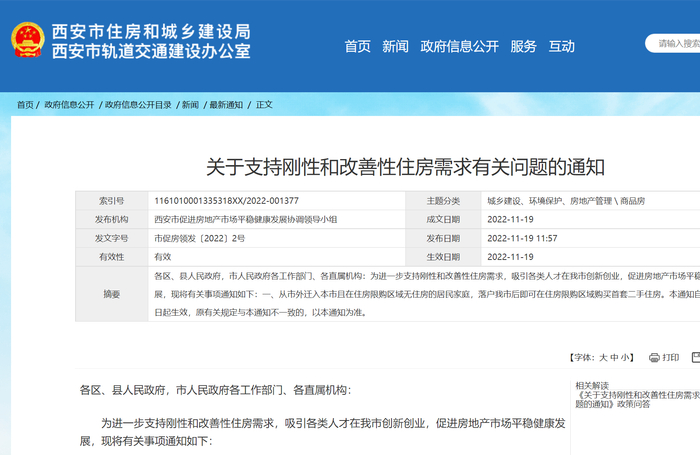Go to 政府信息公开 in the top navigation
Image resolution: width=700 pixels, height=455 pixels.
tap(459, 46)
